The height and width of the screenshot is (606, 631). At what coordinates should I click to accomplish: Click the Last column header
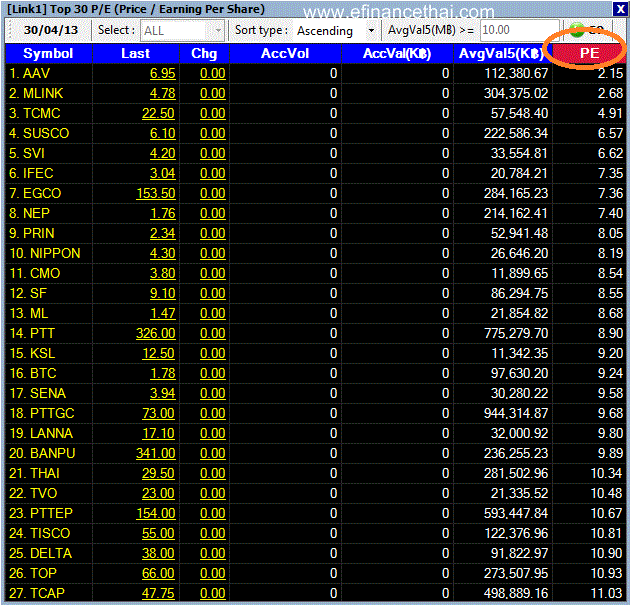(136, 54)
